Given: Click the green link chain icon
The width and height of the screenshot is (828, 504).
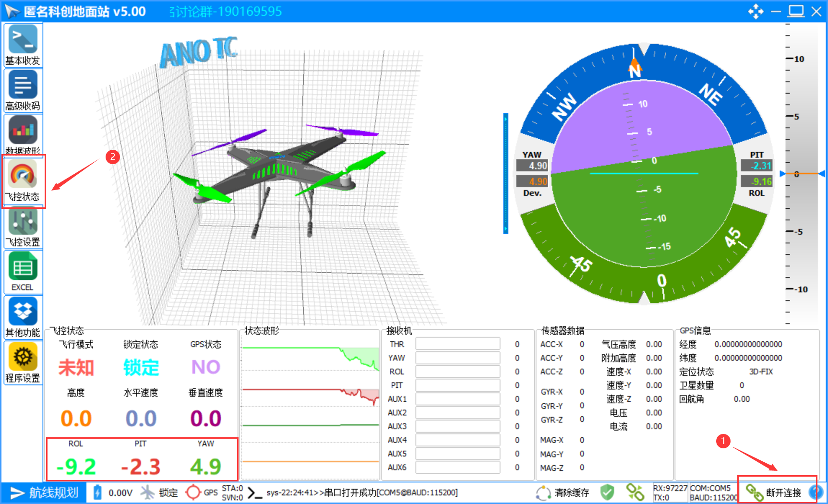Looking at the screenshot, I should pyautogui.click(x=635, y=492).
